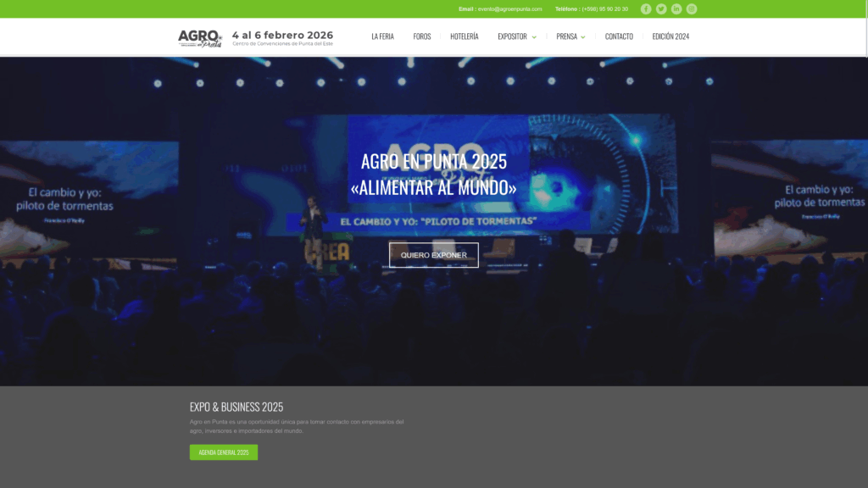Expand the Expositor dropdown arrow

534,37
